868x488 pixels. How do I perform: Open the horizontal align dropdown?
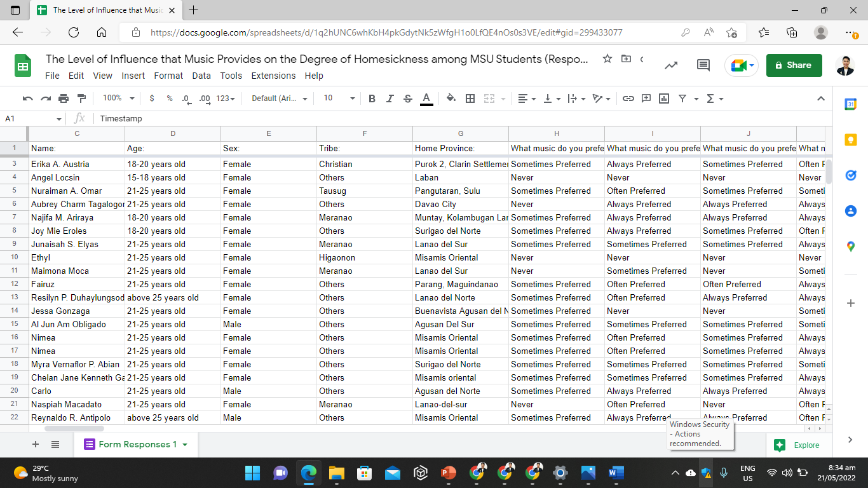tap(527, 98)
